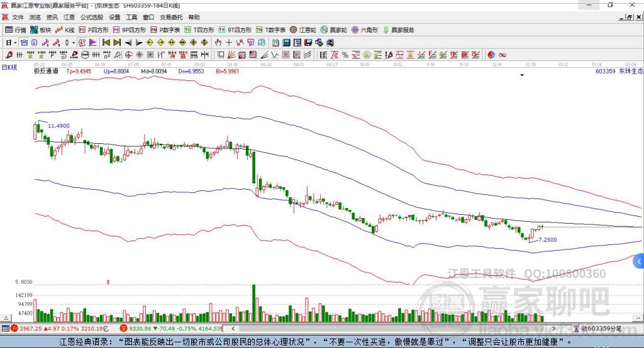The width and height of the screenshot is (644, 348).
Task: Open the 公式选股 menu
Action: click(92, 17)
